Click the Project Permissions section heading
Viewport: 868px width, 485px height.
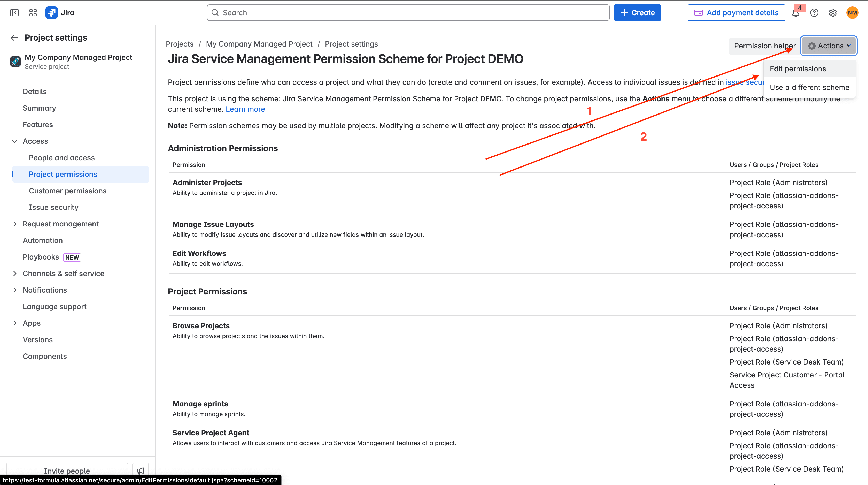pos(207,291)
